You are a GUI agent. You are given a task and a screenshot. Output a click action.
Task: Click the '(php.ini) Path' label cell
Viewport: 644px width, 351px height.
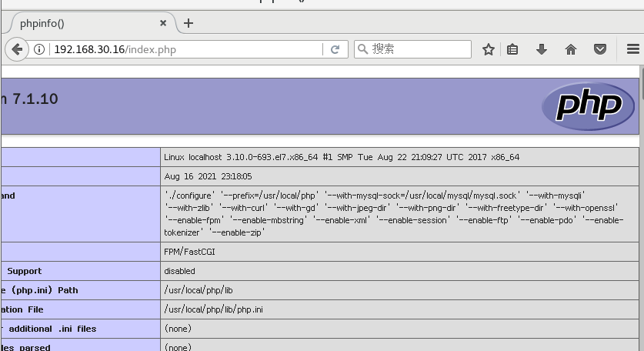81,290
